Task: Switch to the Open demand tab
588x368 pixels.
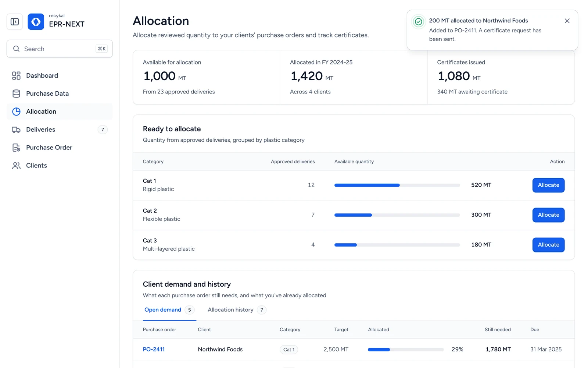Action: pos(169,310)
